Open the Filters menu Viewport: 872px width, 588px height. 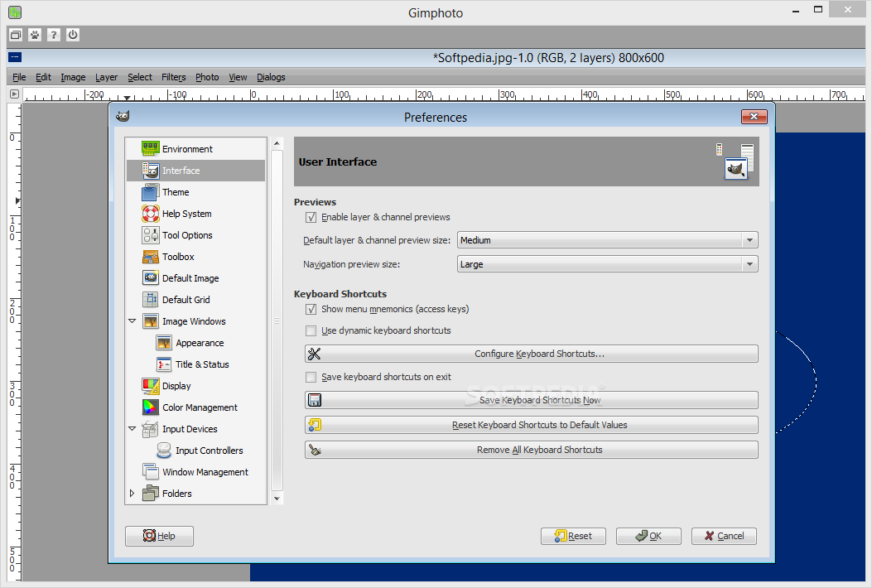tap(174, 77)
